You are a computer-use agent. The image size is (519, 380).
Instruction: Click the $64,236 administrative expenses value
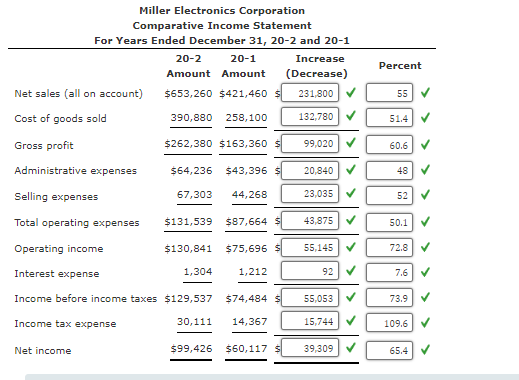click(191, 171)
